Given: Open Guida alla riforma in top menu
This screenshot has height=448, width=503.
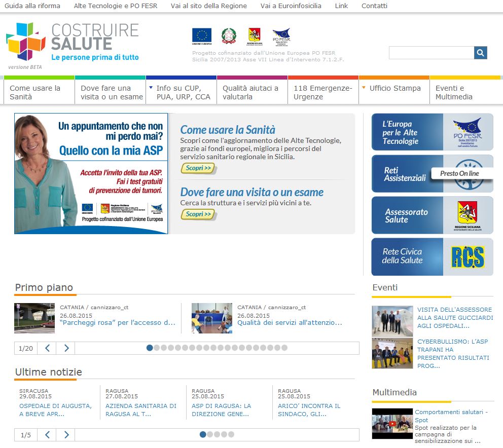Looking at the screenshot, I should [x=32, y=6].
